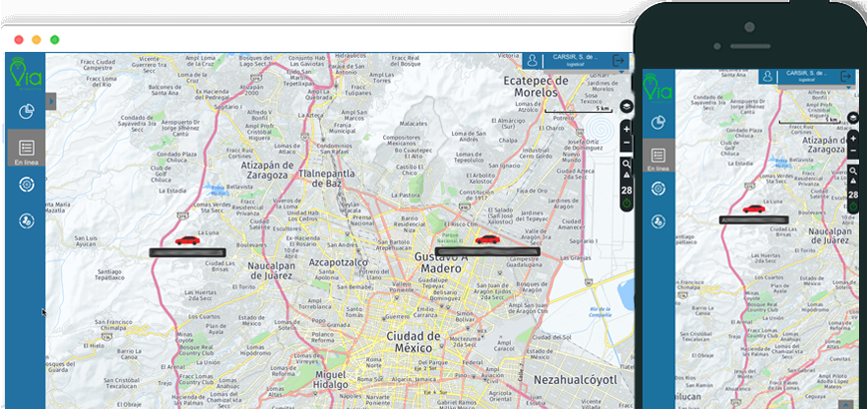Screen dimensions: 868x409
Task: Expand the collapsed side panel arrow beside sidebar
Action: (51, 100)
